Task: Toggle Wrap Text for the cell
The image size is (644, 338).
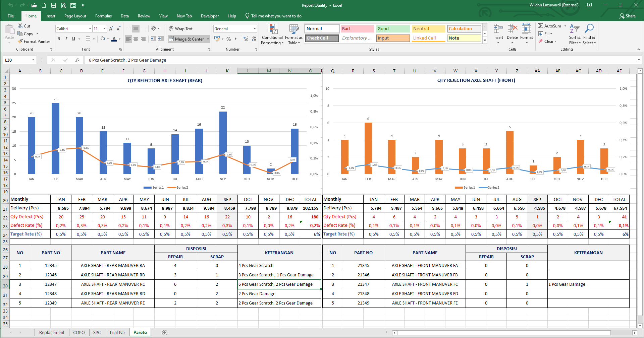Action: pyautogui.click(x=181, y=29)
